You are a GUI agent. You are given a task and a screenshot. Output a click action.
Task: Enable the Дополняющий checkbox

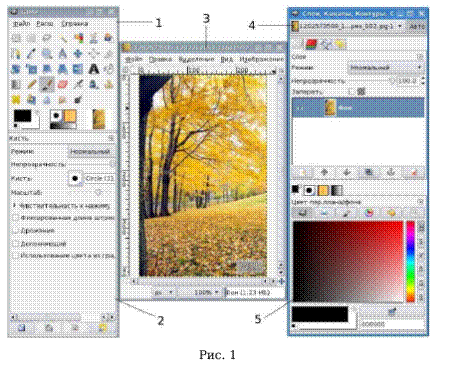tap(15, 244)
